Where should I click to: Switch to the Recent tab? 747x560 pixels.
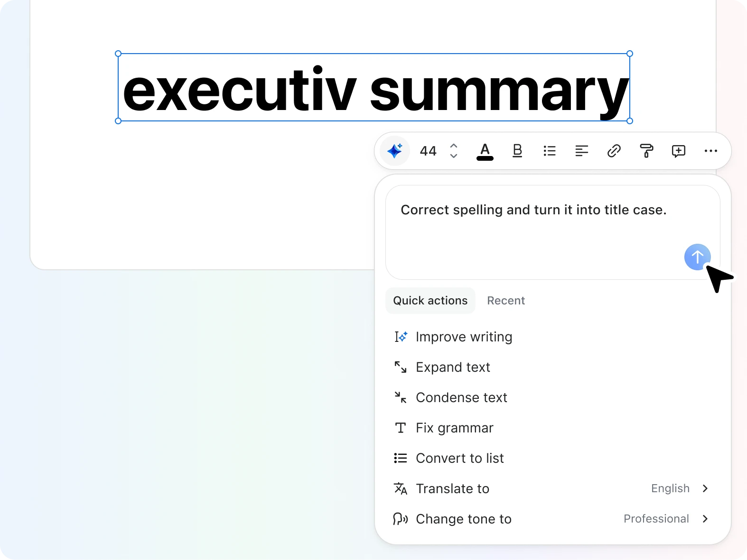click(x=506, y=300)
